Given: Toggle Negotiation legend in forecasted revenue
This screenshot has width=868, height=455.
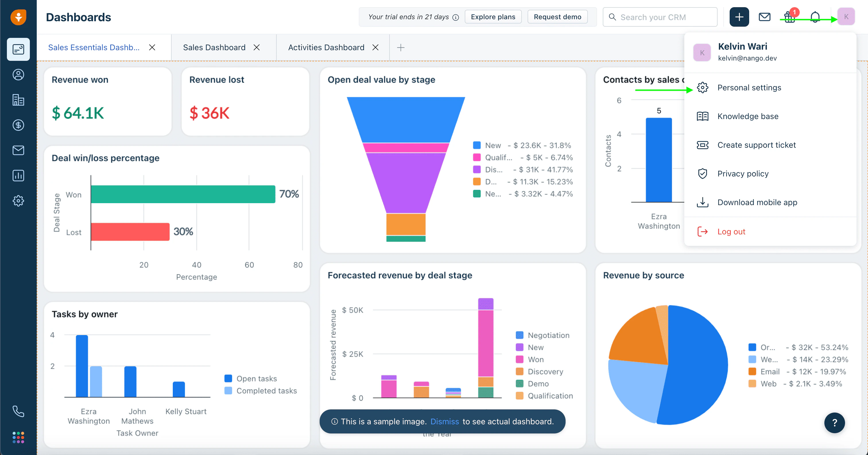Looking at the screenshot, I should 548,335.
